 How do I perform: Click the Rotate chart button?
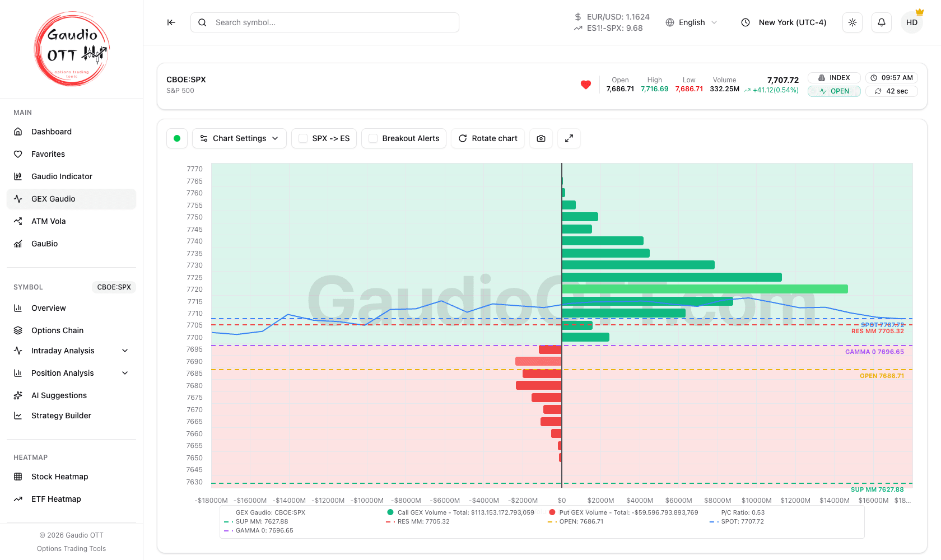coord(488,138)
